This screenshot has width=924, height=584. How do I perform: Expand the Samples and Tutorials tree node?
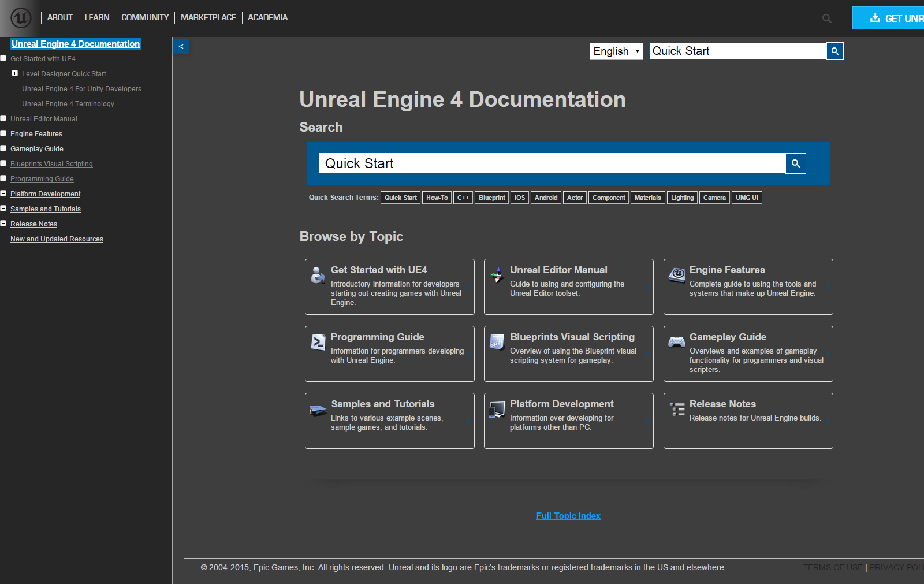(3, 209)
